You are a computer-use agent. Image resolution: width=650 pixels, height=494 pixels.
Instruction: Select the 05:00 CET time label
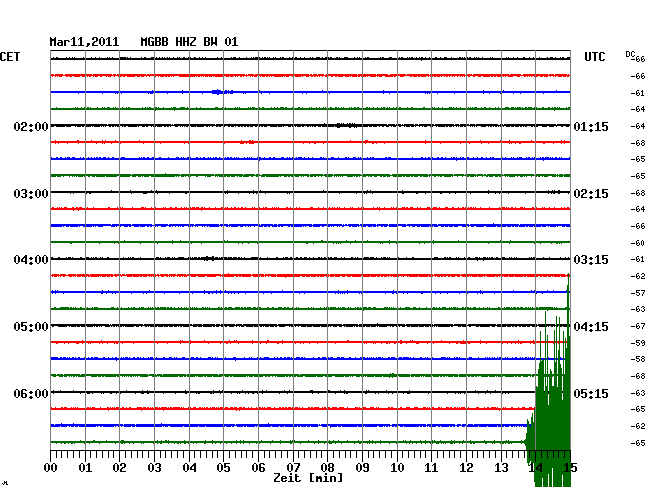31,327
